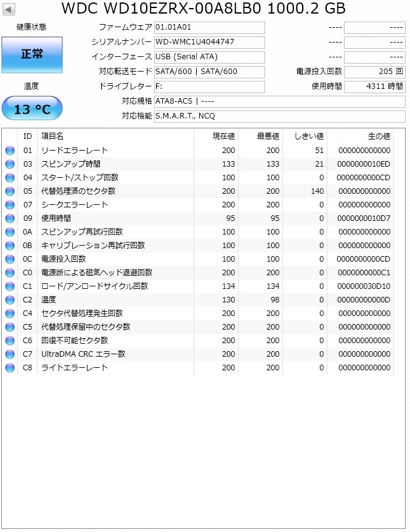Click status icon for UltraDMA CRC エラー数 row
This screenshot has width=410, height=532.
point(10,354)
